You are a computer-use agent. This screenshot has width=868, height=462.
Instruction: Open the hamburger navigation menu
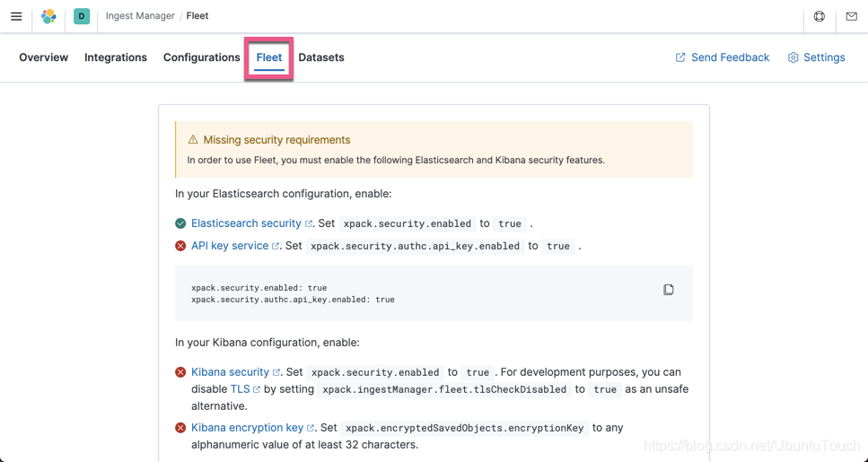click(x=17, y=16)
